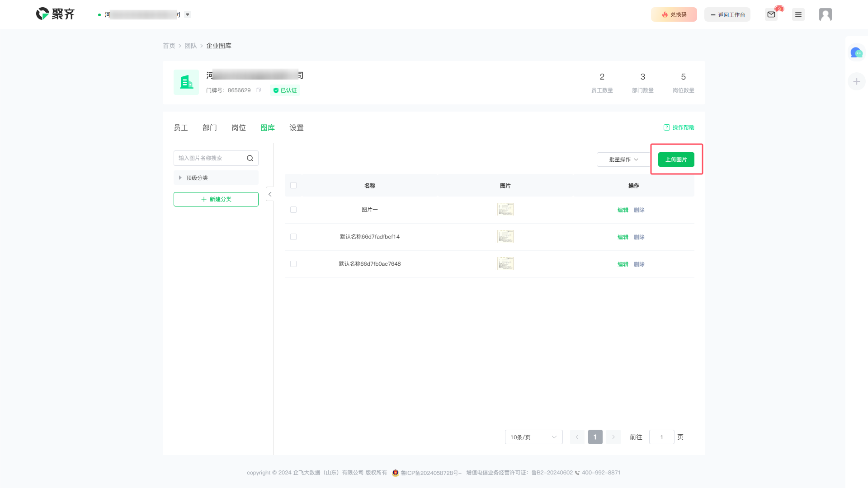Screen dimensions: 868x488
Task: Click 编辑 for 图片一
Action: (x=623, y=210)
